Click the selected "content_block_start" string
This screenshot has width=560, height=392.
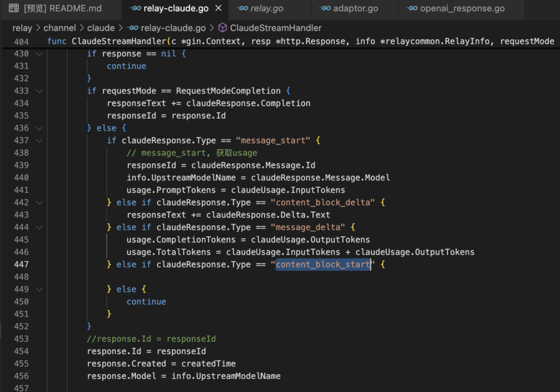point(323,265)
